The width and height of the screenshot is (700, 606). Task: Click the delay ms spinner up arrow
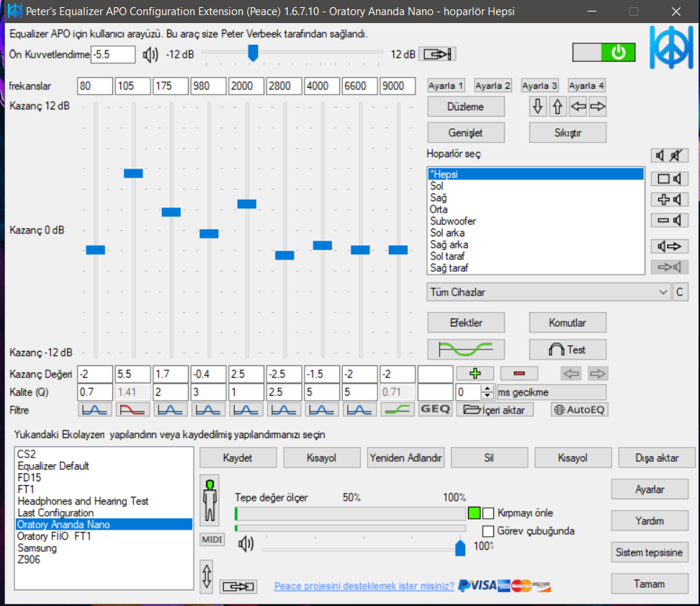point(488,388)
